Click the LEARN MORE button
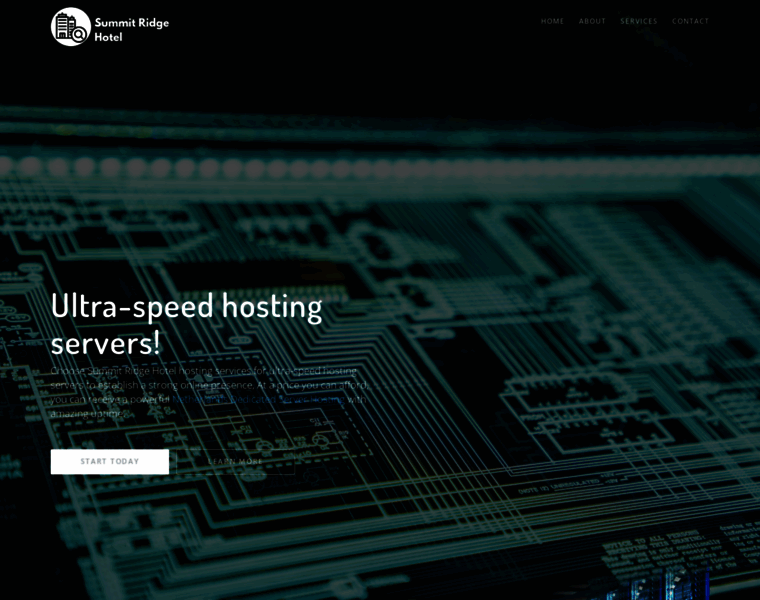 (x=236, y=461)
